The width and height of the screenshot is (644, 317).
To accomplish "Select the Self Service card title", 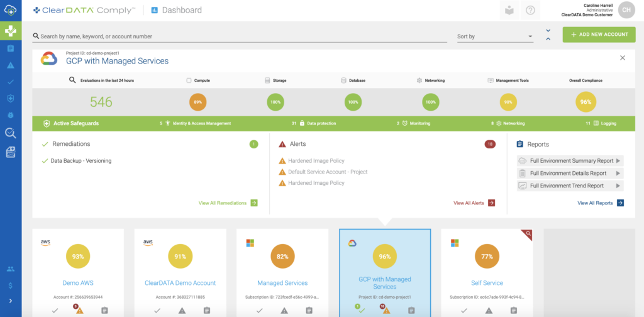I will click(x=487, y=283).
